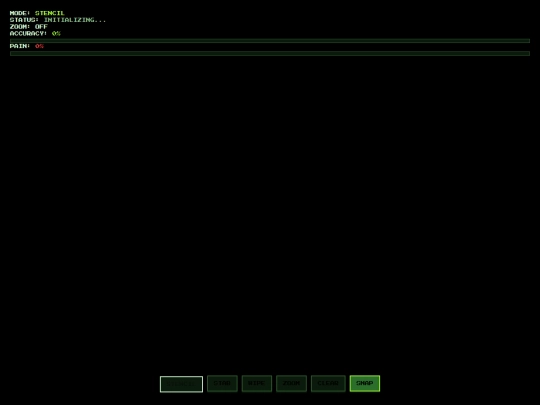
Task: Activate the WIPE button
Action: coord(257,383)
